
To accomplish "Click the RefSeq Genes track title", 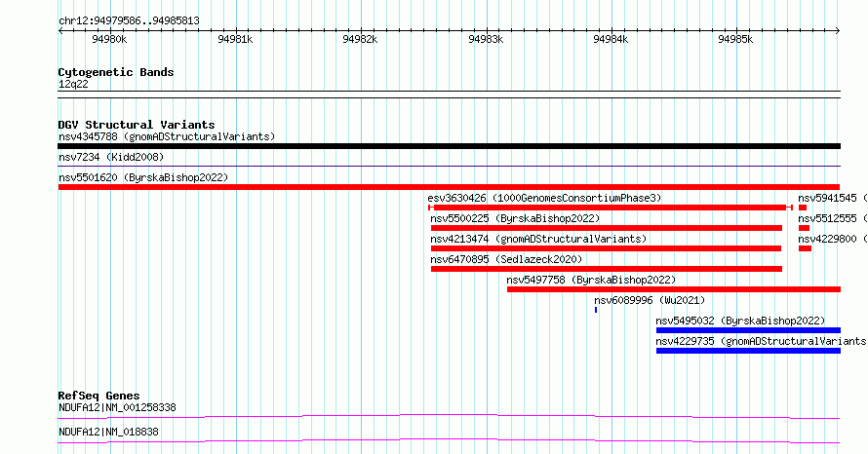I will [99, 396].
